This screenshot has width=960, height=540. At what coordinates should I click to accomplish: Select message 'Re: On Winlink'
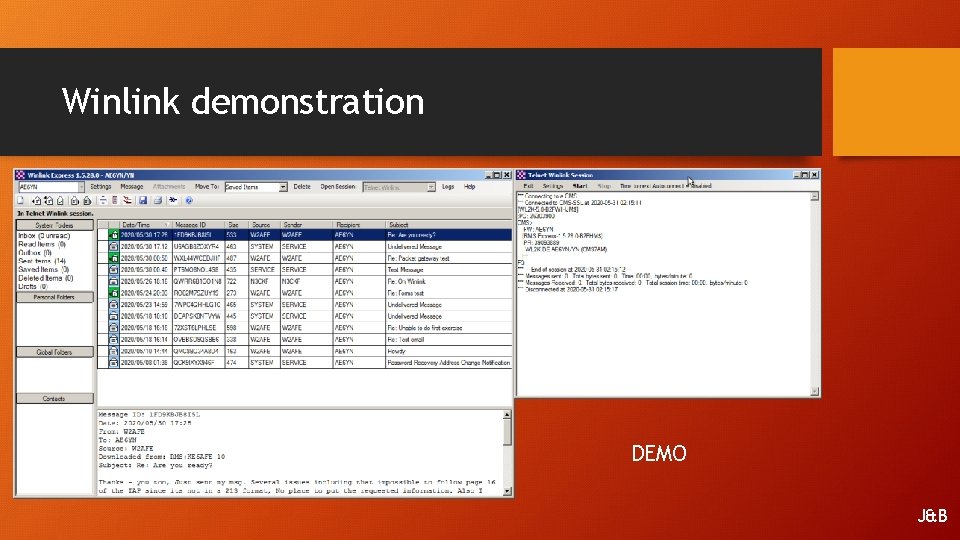(x=305, y=281)
